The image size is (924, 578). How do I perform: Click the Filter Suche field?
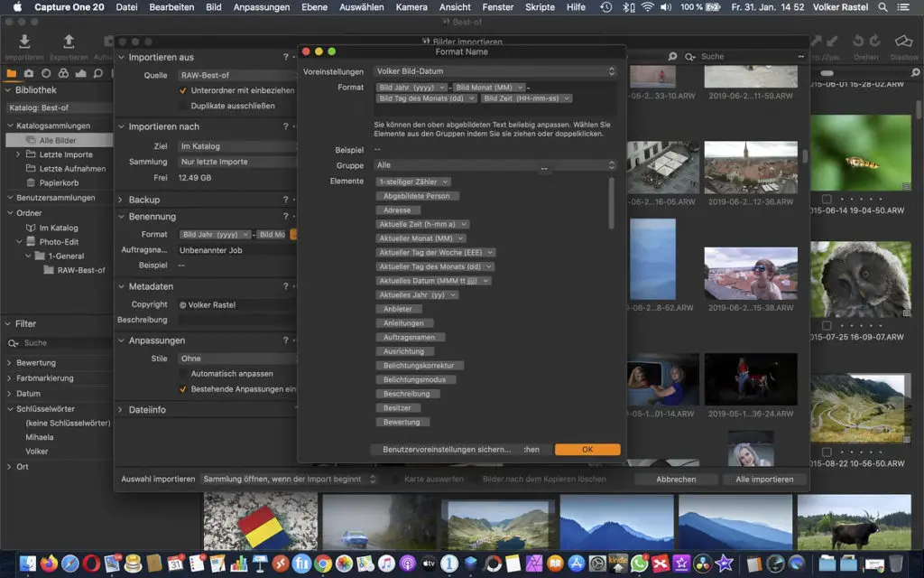pyautogui.click(x=59, y=343)
